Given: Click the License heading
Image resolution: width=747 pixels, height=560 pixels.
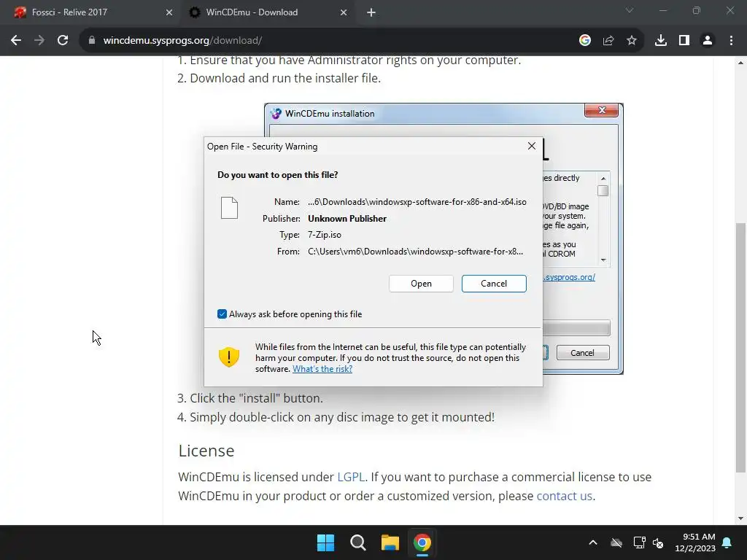Looking at the screenshot, I should [x=206, y=451].
